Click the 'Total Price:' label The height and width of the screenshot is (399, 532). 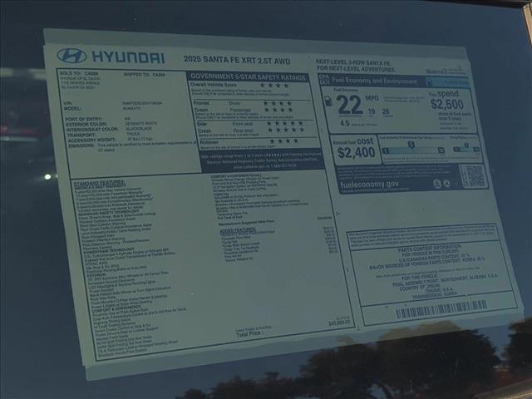click(x=249, y=334)
